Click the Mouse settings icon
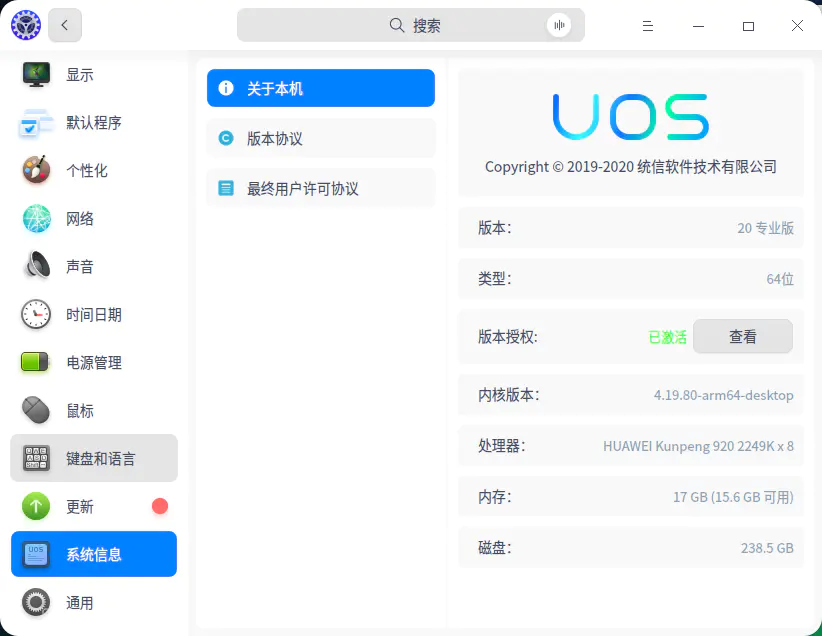The image size is (822, 636). click(x=36, y=410)
